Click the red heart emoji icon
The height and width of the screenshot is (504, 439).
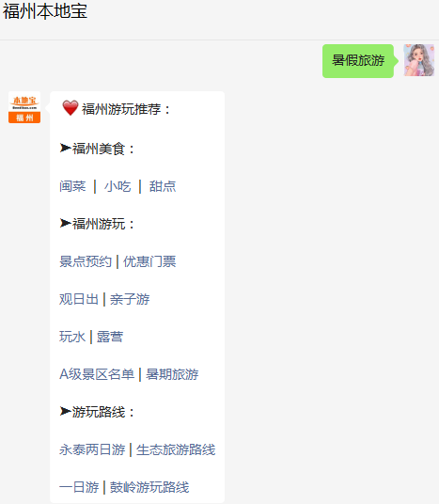click(71, 108)
